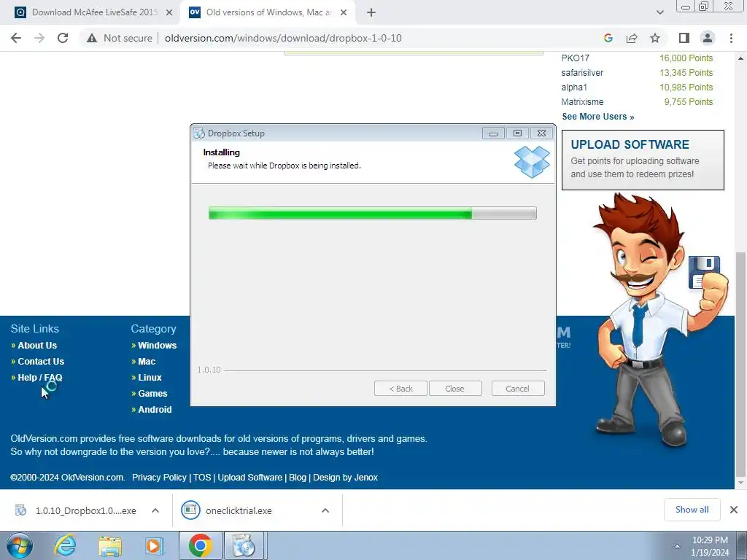Click the taskbar clock and date
Viewport: 747px width, 560px height.
(x=710, y=546)
